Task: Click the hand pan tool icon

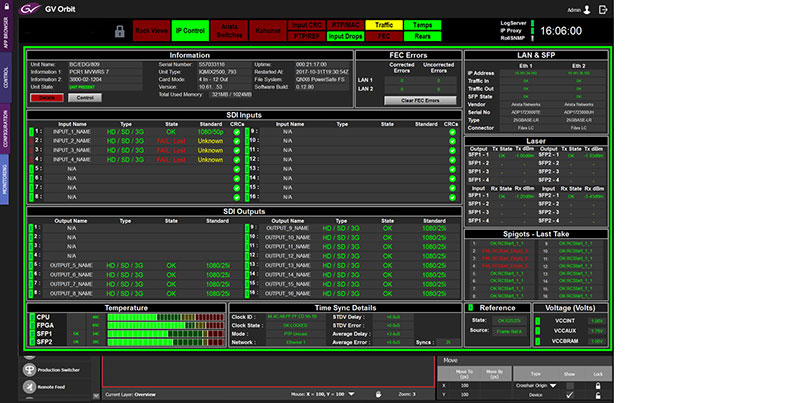Action: 377,395
